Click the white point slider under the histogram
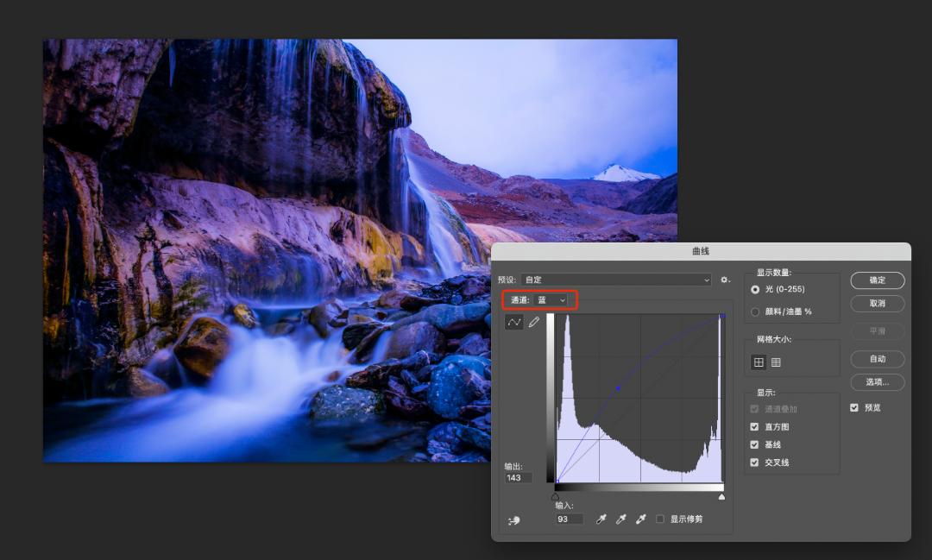Screen dimensions: 932x560 (x=721, y=496)
